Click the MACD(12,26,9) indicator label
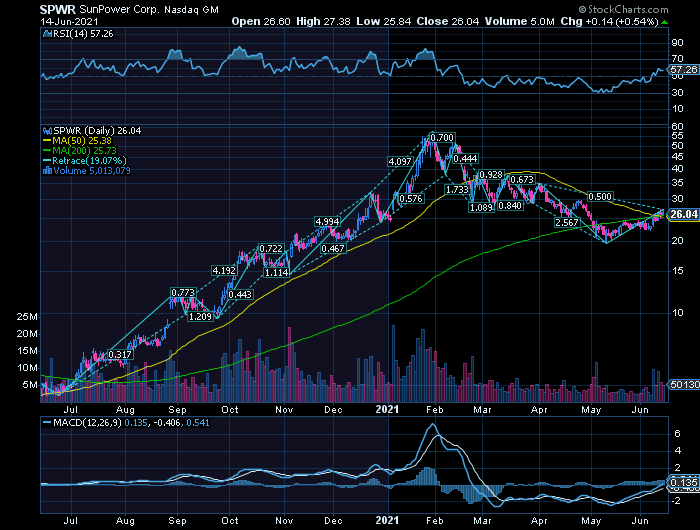The image size is (700, 530). [x=88, y=422]
